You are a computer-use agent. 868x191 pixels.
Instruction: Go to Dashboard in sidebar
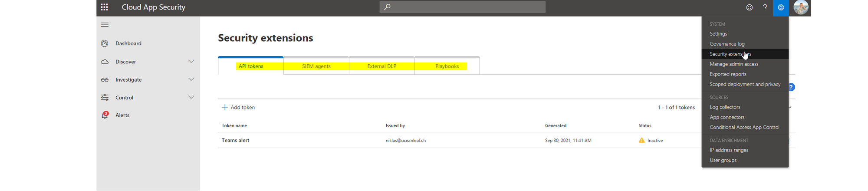click(x=128, y=43)
